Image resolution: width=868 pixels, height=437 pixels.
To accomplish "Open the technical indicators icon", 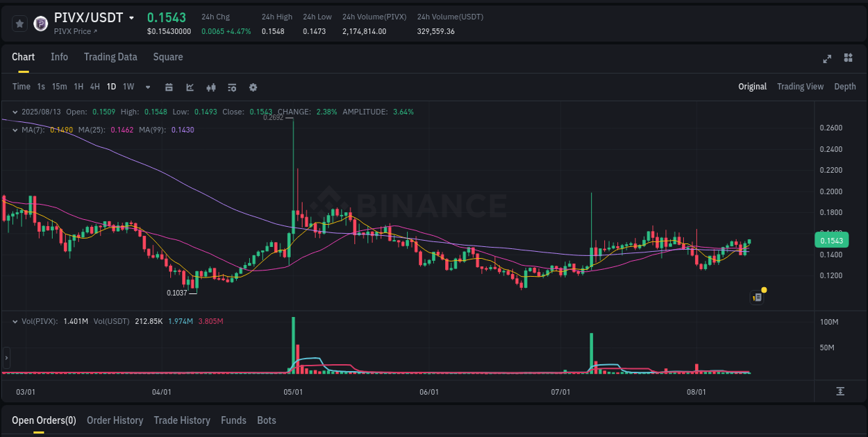I will pos(231,87).
